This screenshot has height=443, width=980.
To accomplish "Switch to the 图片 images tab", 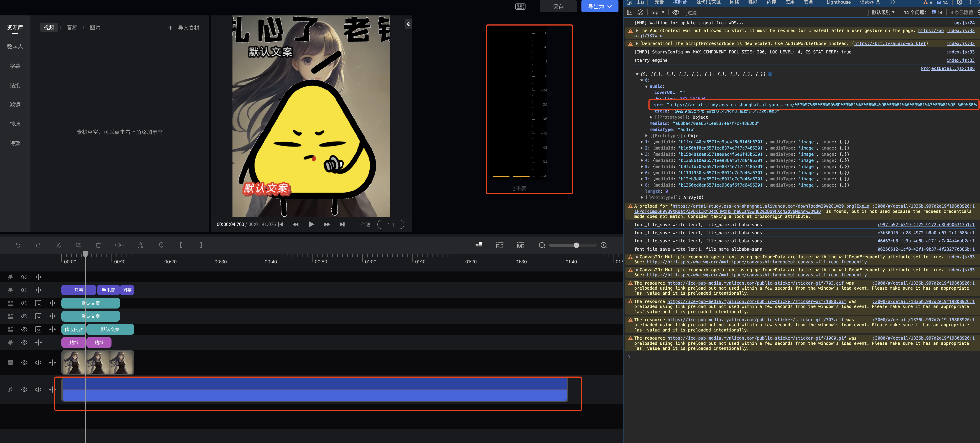I will [x=95, y=27].
